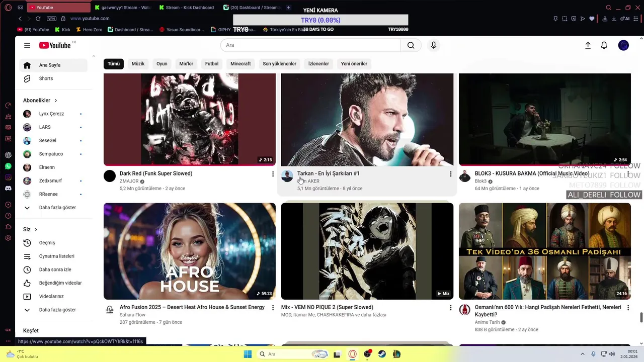Click the address bar www.youtube.com
Image resolution: width=644 pixels, height=362 pixels.
(x=90, y=19)
